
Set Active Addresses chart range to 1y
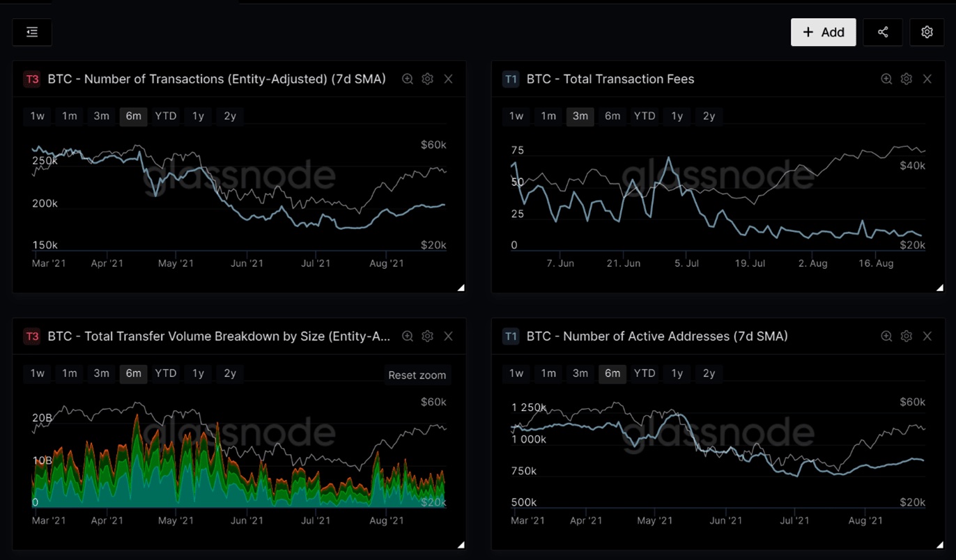pos(677,373)
